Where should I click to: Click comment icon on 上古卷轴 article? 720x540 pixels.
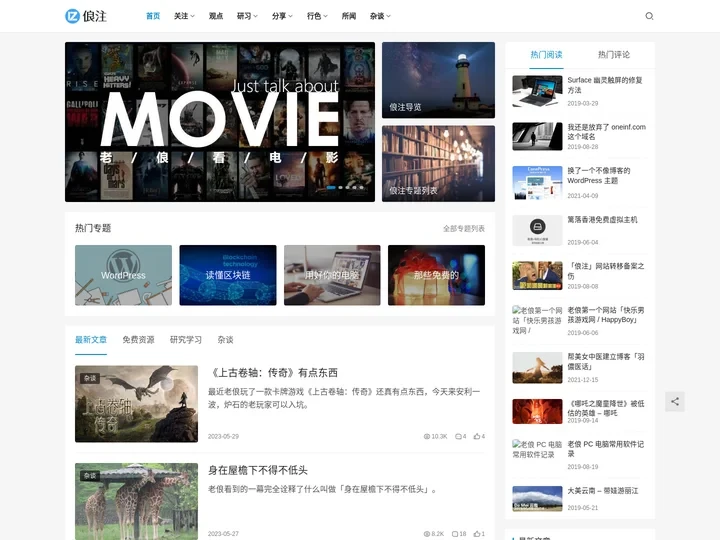[x=458, y=436]
